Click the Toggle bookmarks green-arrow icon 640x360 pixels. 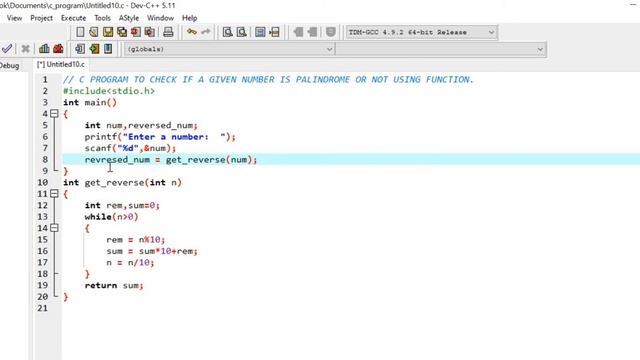(x=94, y=49)
